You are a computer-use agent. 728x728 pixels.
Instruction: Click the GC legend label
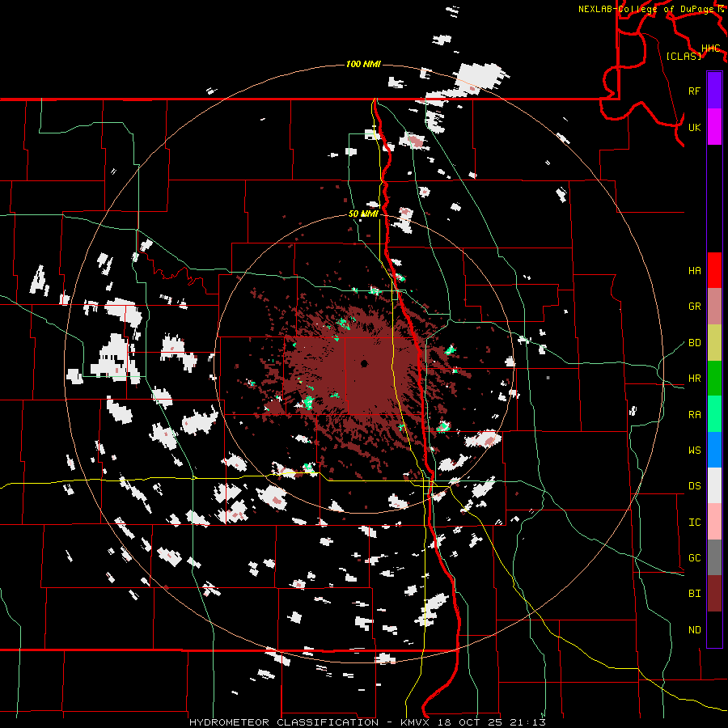pos(694,557)
